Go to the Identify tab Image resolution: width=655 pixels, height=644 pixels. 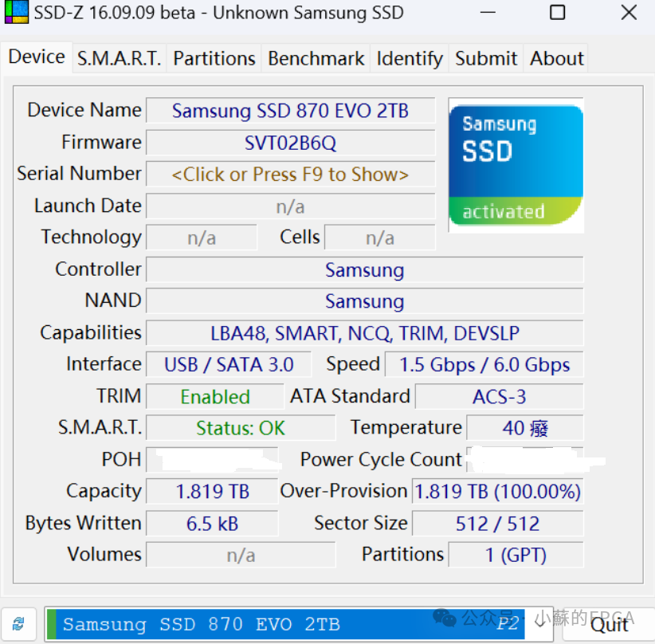tap(410, 58)
